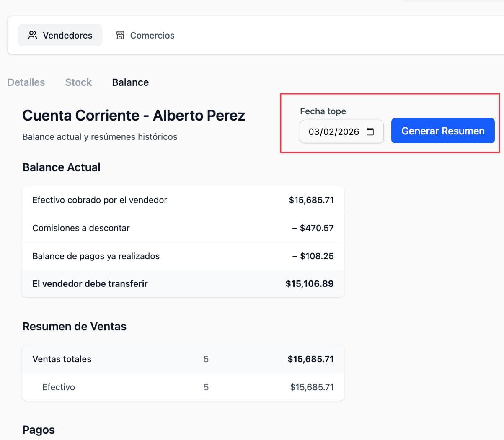The height and width of the screenshot is (440, 504).
Task: Click the Balance de pagos ya realizados row
Action: 183,256
